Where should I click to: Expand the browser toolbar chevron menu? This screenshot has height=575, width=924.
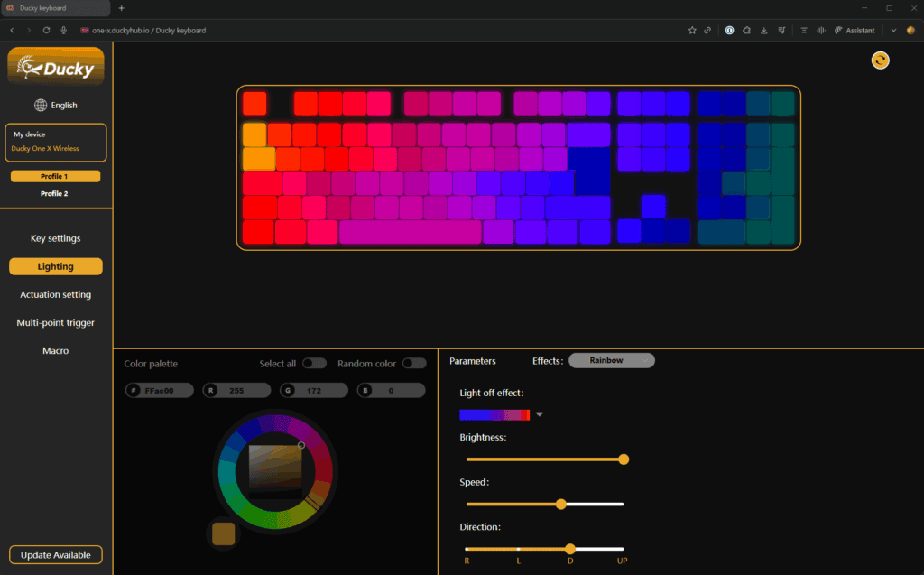click(893, 30)
